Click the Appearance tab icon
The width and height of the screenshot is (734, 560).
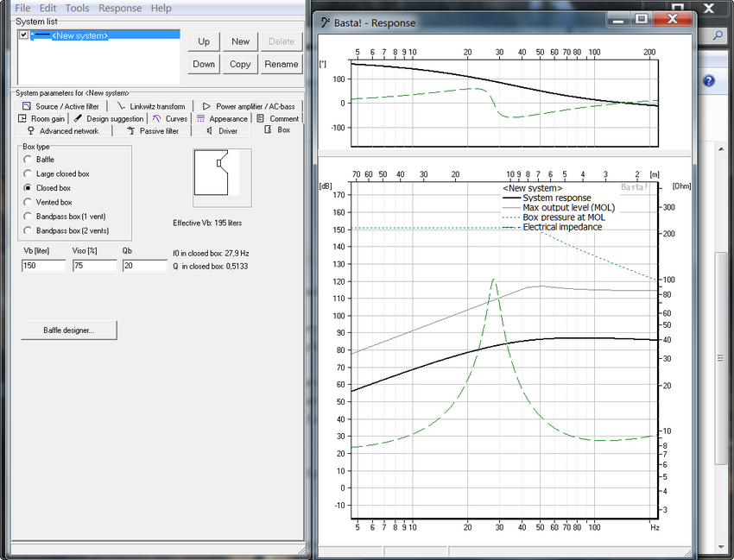[200, 118]
